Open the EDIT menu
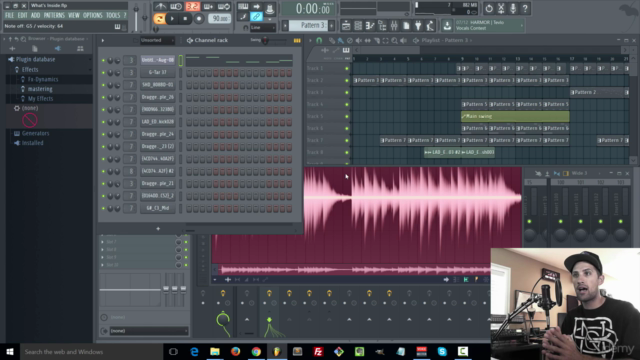 pyautogui.click(x=22, y=16)
